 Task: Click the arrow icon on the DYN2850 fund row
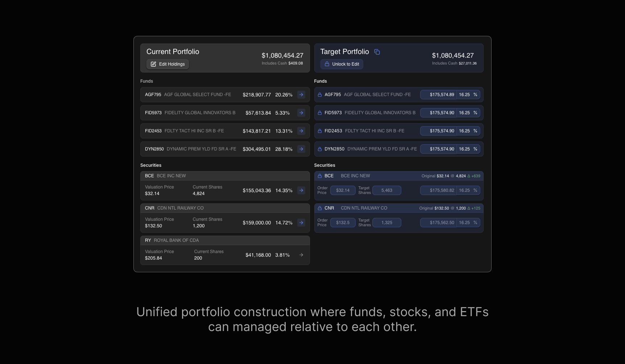[301, 149]
